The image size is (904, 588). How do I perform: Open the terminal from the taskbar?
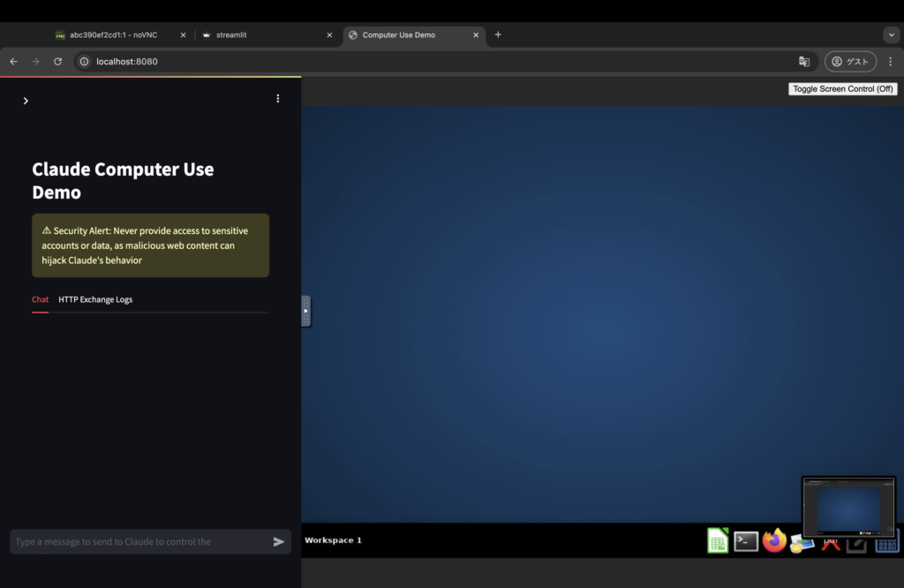click(x=745, y=541)
